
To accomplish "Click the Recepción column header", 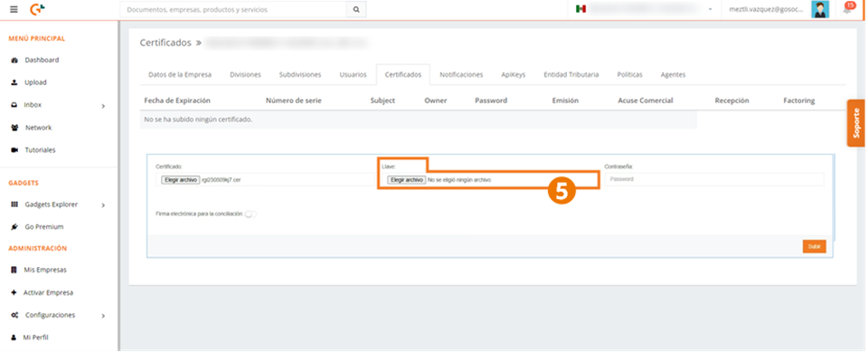I will point(731,100).
